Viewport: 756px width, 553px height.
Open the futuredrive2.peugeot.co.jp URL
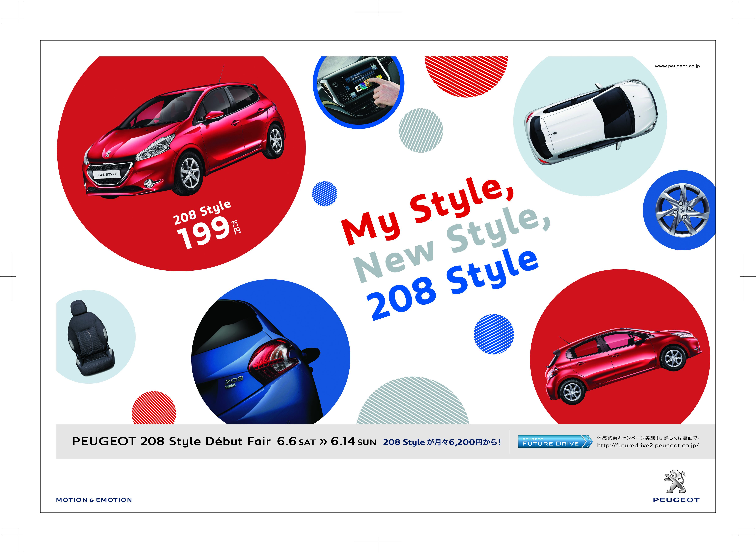pos(647,446)
